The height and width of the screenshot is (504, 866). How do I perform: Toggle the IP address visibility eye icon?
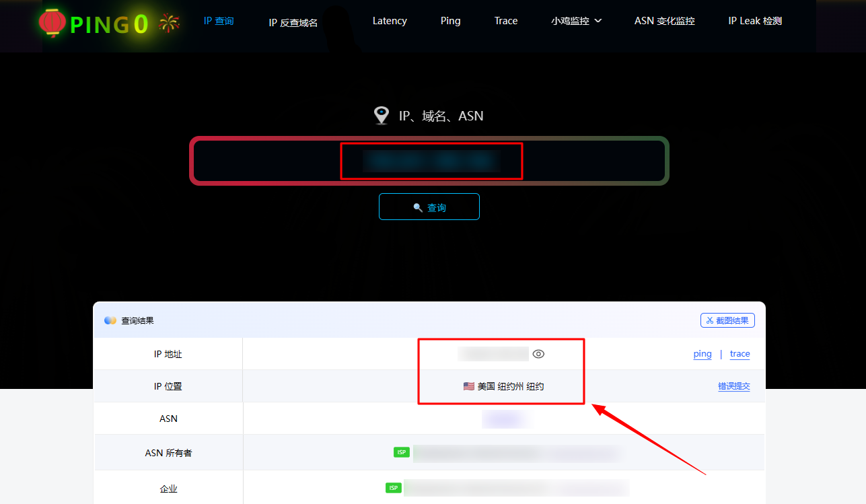[x=538, y=353]
